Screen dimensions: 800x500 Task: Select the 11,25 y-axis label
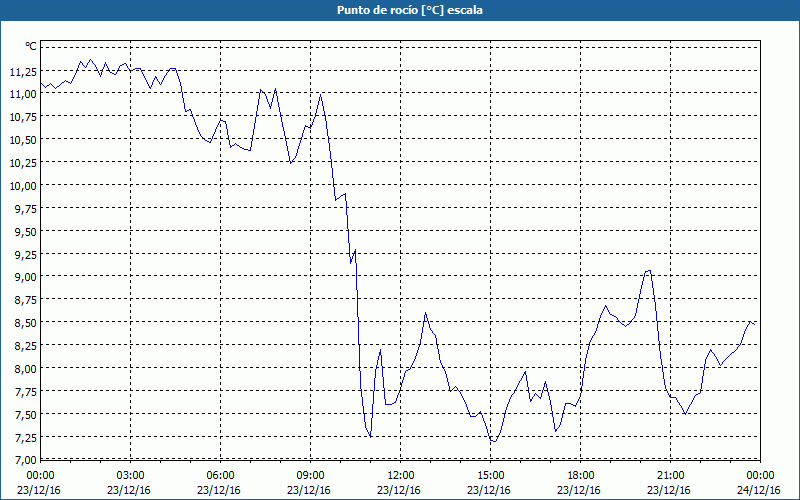[23, 71]
